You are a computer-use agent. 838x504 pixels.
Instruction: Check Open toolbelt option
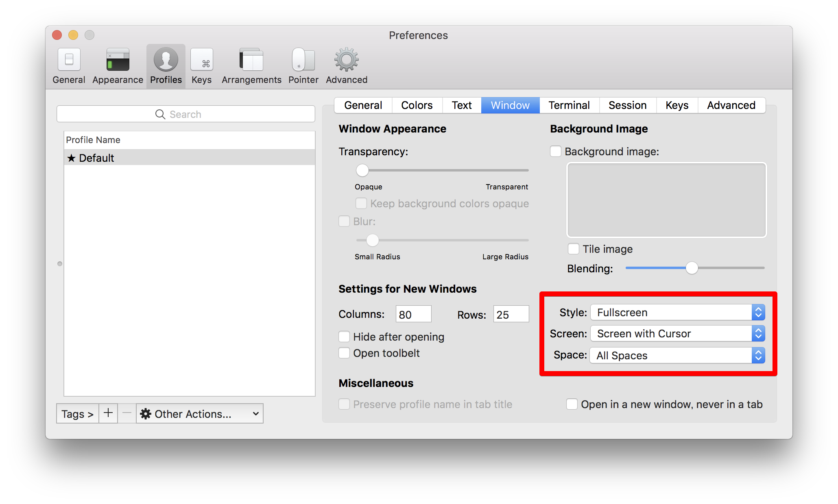(x=344, y=353)
